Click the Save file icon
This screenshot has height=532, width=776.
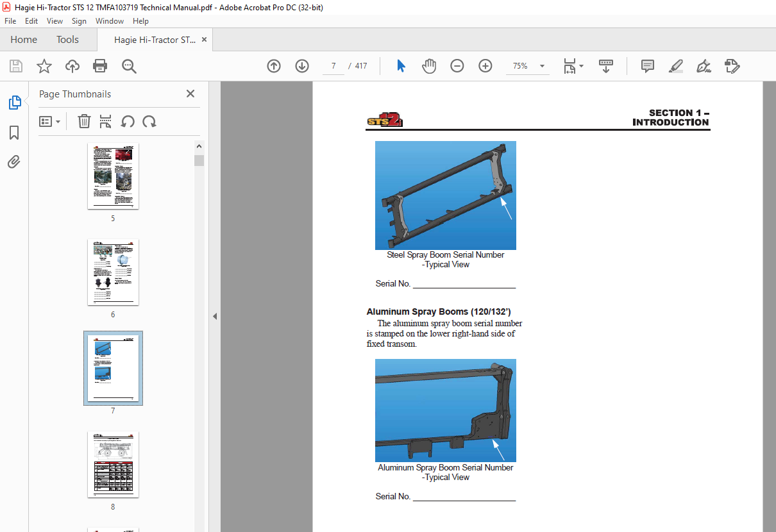pyautogui.click(x=16, y=66)
